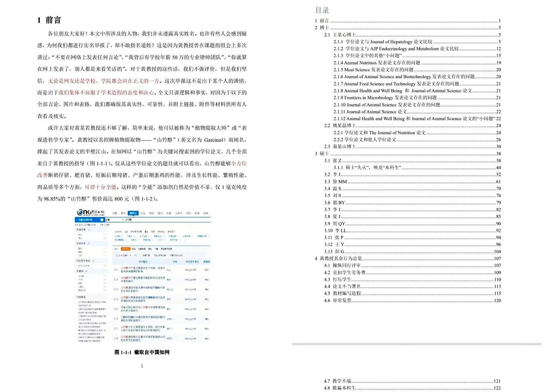Viewport: 549px width, 392px height.
Task: Open 2.1.1 Journal of Hepatology 论文比较
Action: [x=417, y=42]
